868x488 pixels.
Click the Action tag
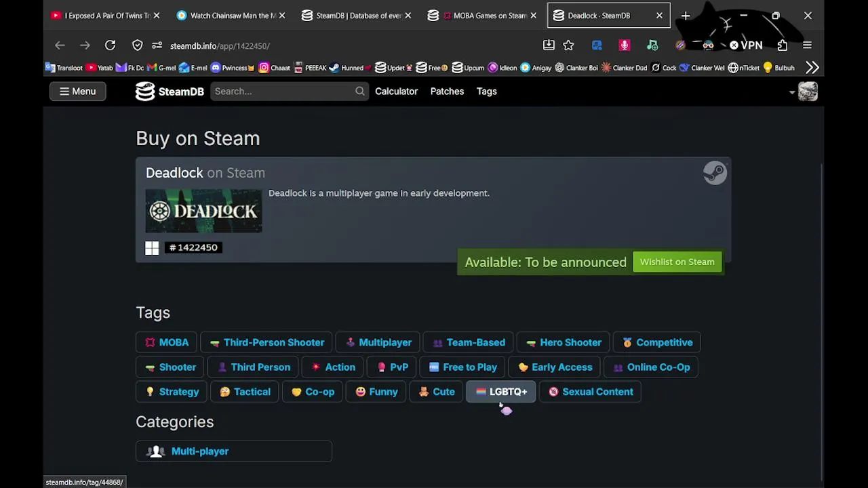pyautogui.click(x=333, y=367)
